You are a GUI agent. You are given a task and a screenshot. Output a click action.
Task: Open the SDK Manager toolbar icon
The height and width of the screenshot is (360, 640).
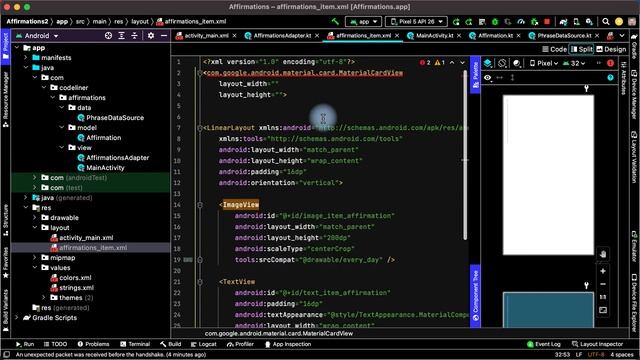tap(589, 22)
